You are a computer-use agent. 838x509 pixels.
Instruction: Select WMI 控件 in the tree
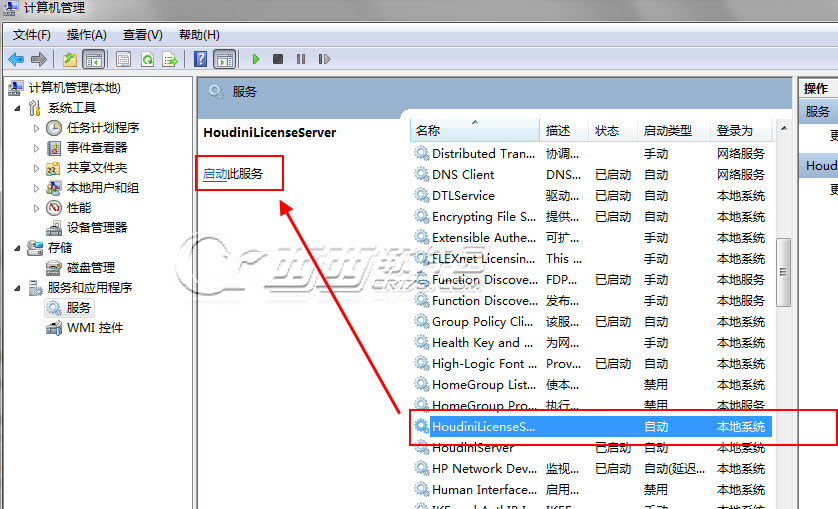(95, 328)
